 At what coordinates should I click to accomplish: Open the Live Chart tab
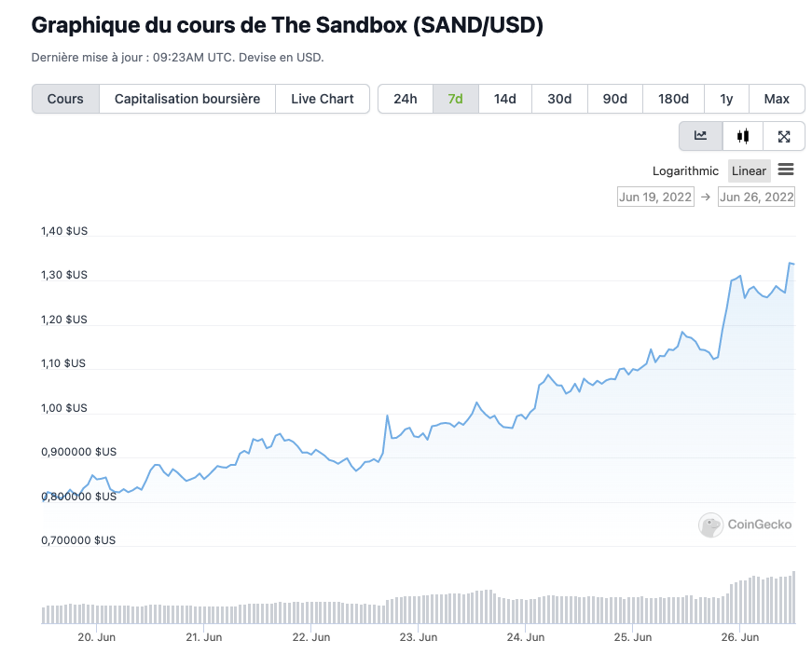323,99
